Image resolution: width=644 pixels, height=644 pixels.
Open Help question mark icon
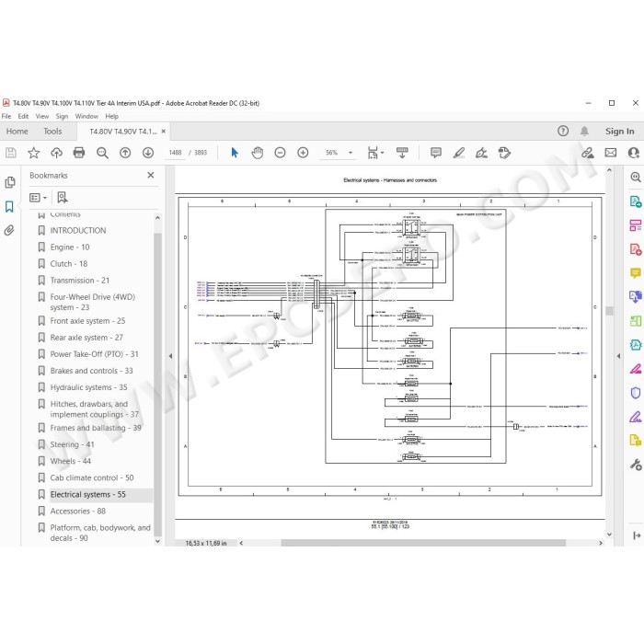click(563, 131)
